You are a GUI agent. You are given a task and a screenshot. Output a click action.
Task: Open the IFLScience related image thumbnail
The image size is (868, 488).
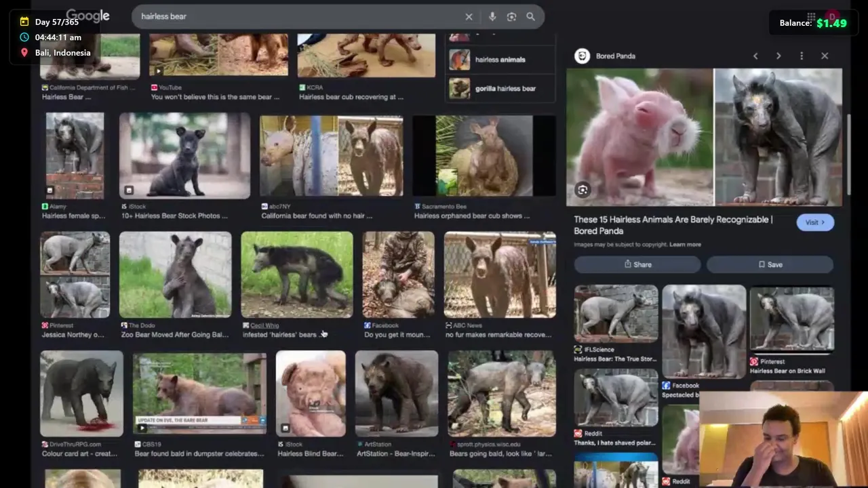coord(616,313)
